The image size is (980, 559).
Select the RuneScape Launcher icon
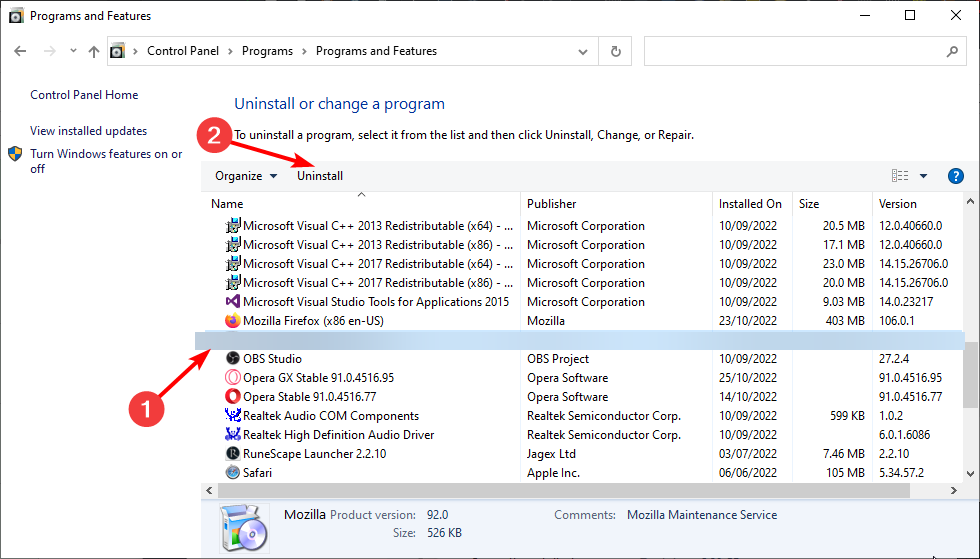coord(232,453)
